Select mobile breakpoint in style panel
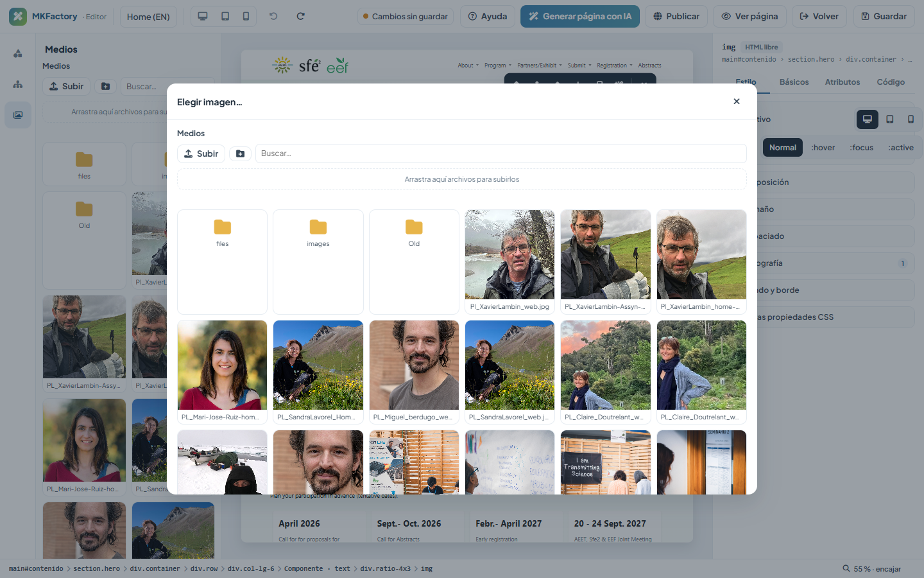The image size is (924, 578). tap(911, 119)
